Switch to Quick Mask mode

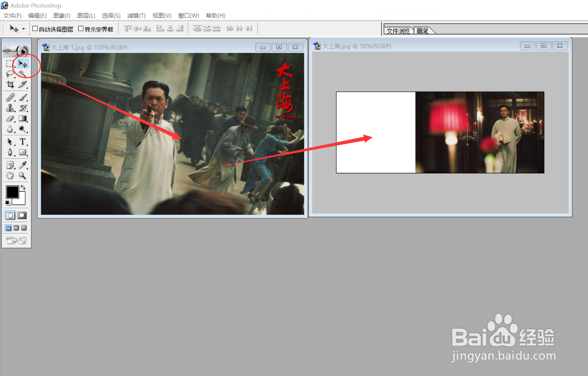(x=22, y=216)
